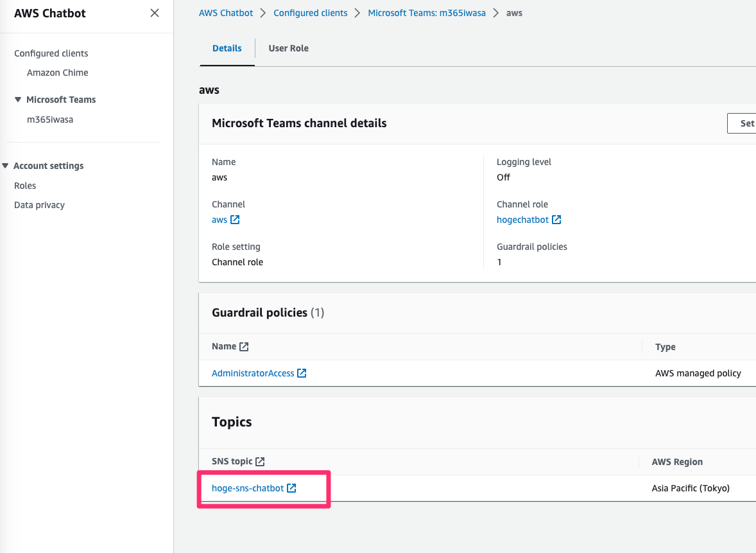Open Roles under Account settings
Image resolution: width=756 pixels, height=553 pixels.
point(25,186)
